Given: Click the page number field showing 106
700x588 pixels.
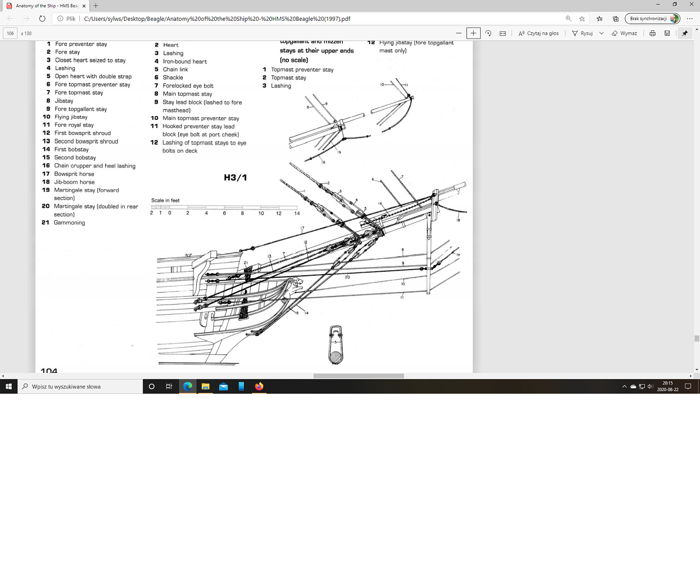Looking at the screenshot, I should coord(10,33).
